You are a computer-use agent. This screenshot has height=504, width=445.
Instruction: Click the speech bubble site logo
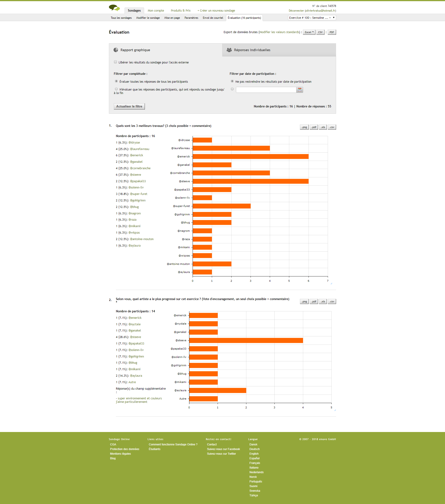114,8
